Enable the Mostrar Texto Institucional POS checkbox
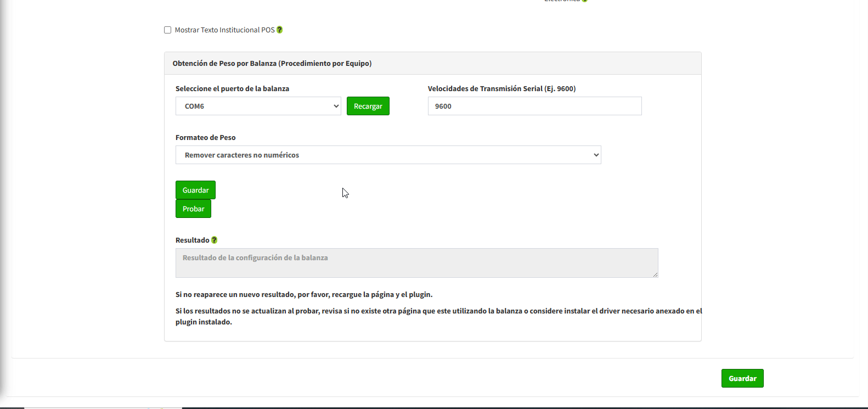The height and width of the screenshot is (409, 868). (x=168, y=30)
